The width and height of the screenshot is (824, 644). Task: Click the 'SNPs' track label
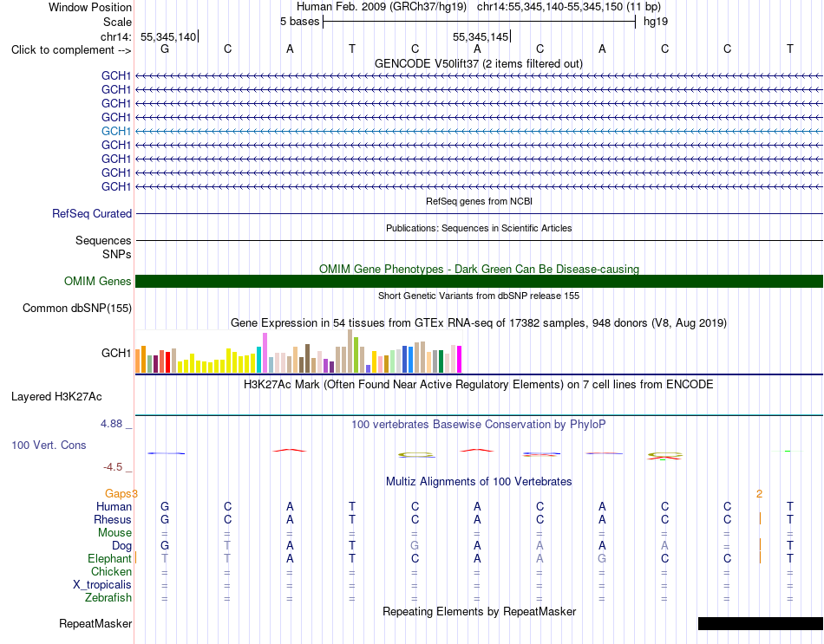(x=117, y=254)
